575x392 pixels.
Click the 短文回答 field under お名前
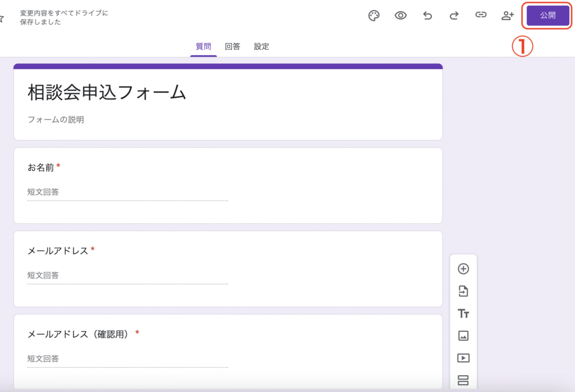127,192
